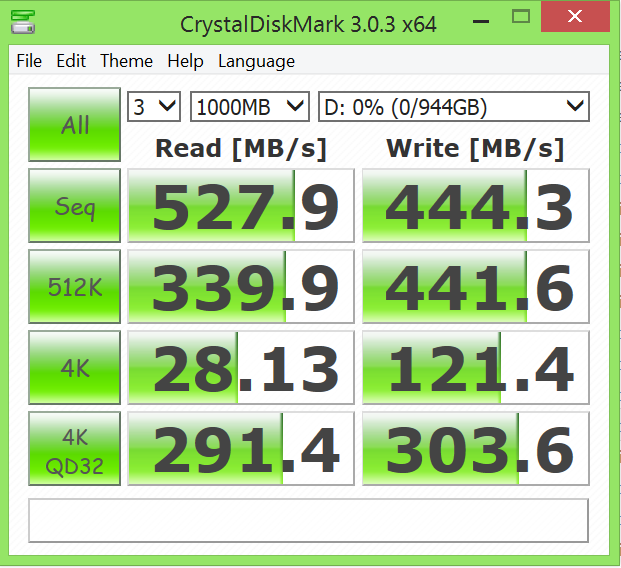Click the 4K read result 28.13
This screenshot has height=568, width=621.
[x=241, y=368]
